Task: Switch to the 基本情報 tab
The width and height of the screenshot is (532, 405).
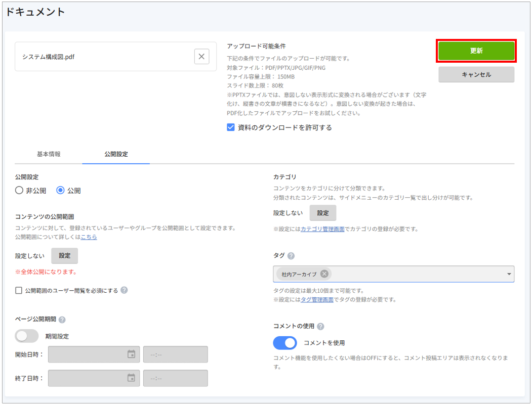Action: pos(49,154)
